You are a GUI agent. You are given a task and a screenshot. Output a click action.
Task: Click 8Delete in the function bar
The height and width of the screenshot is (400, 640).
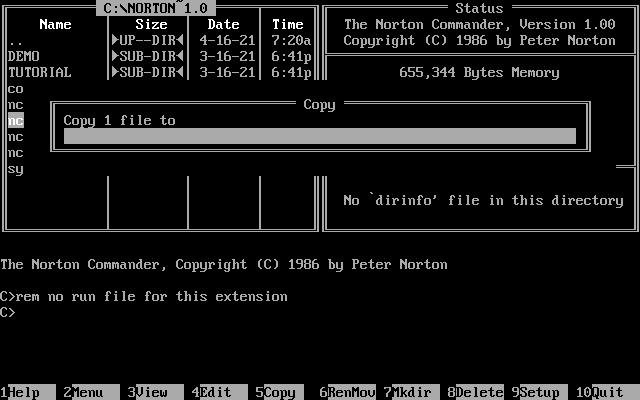(476, 392)
